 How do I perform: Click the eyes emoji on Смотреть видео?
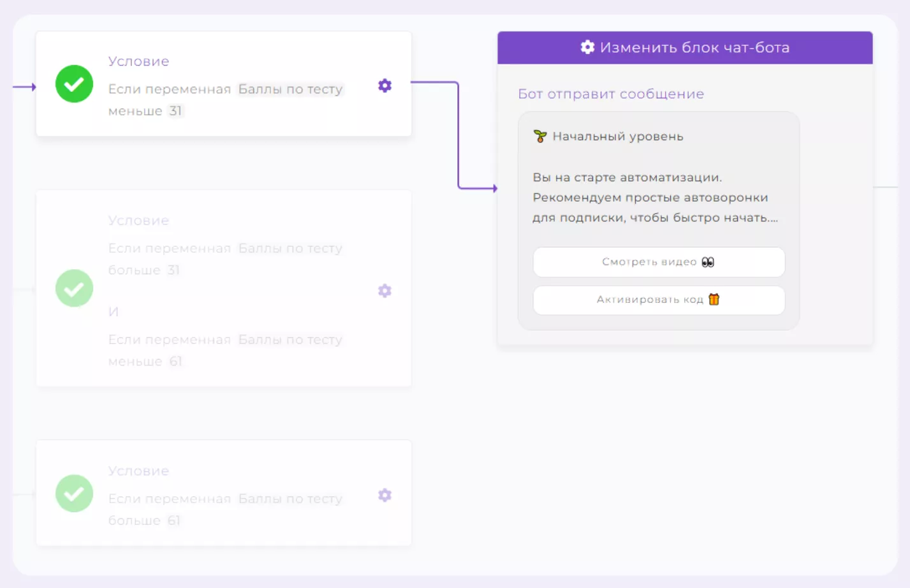(x=708, y=262)
